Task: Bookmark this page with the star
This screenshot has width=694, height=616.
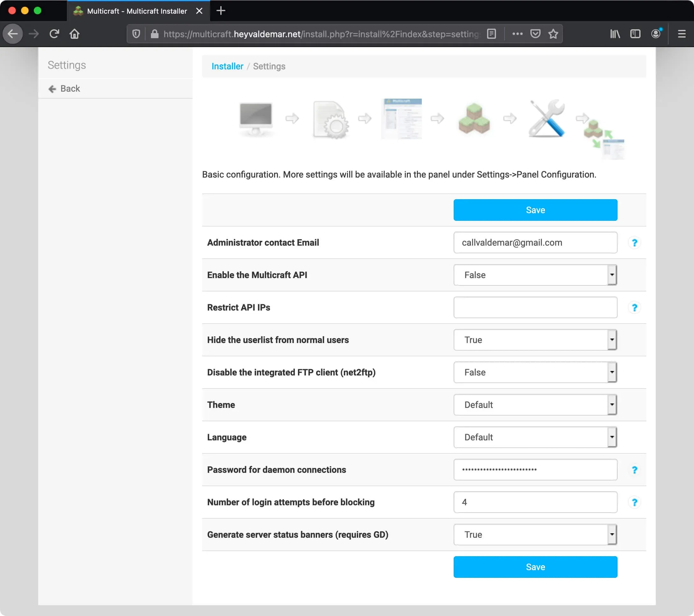Action: click(553, 34)
